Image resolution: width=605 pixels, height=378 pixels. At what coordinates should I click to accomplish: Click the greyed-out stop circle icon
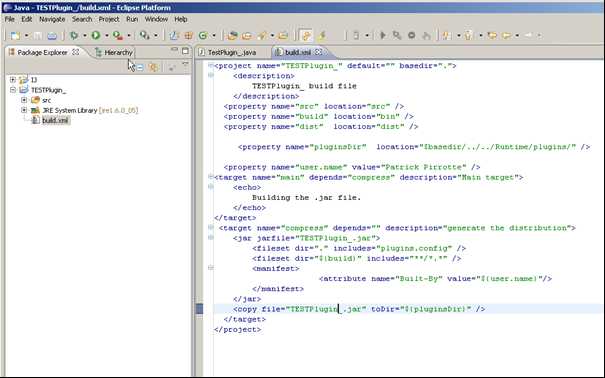click(x=412, y=35)
